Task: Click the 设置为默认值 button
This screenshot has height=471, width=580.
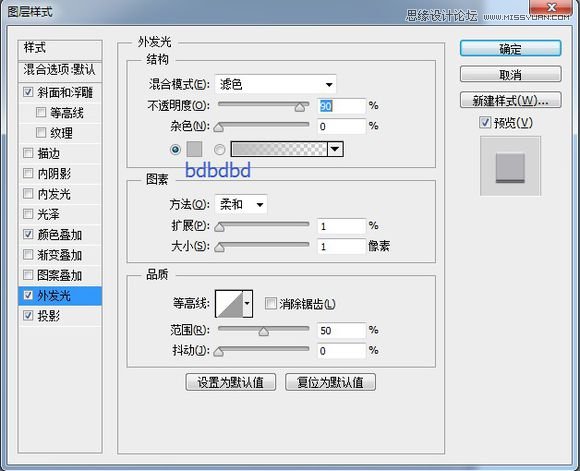Action: pyautogui.click(x=230, y=382)
